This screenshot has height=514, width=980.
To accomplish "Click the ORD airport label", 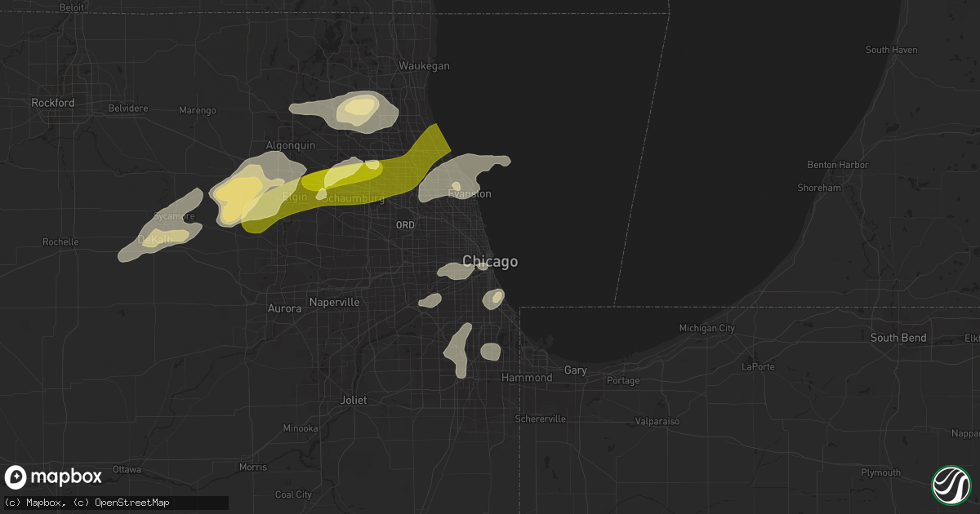I will pos(404,225).
